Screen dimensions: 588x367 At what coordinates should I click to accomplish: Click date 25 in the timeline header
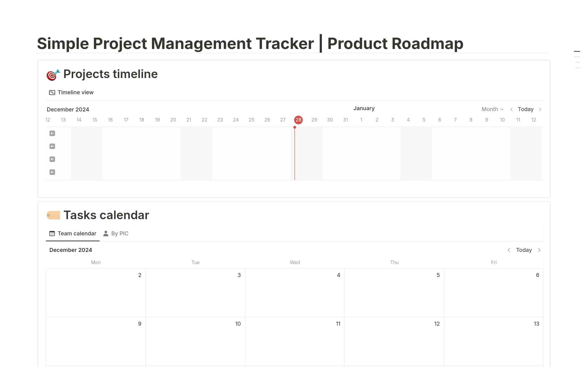click(x=251, y=120)
